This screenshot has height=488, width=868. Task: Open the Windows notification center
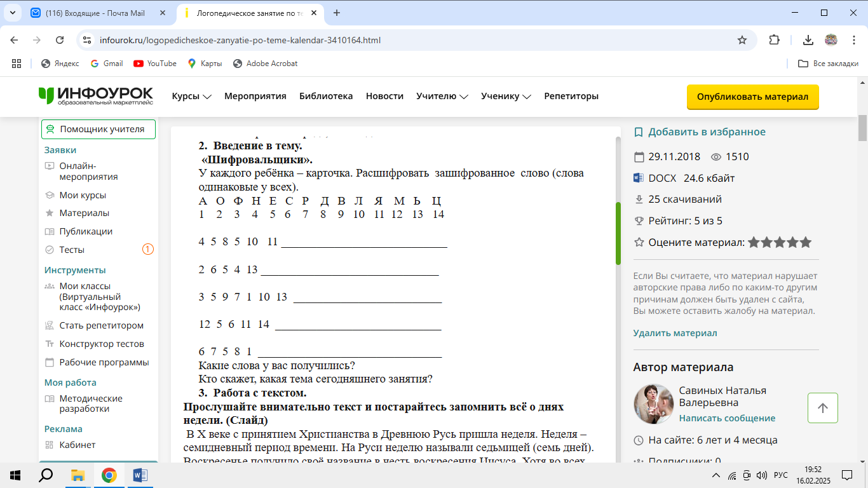[x=846, y=475]
